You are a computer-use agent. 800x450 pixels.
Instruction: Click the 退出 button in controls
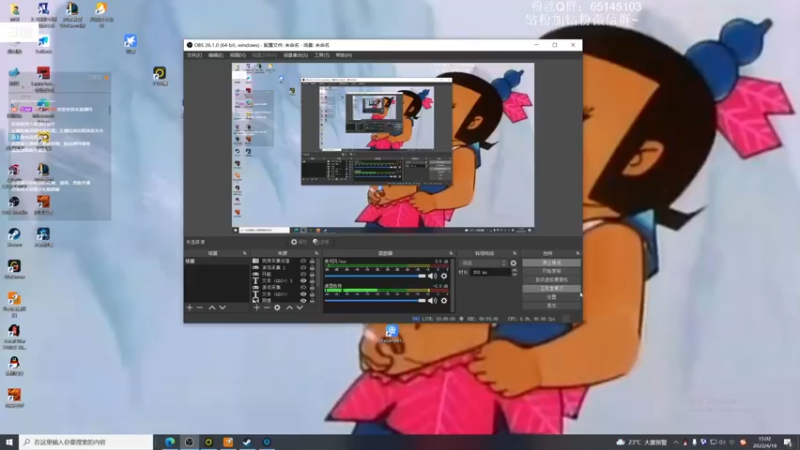coord(551,305)
